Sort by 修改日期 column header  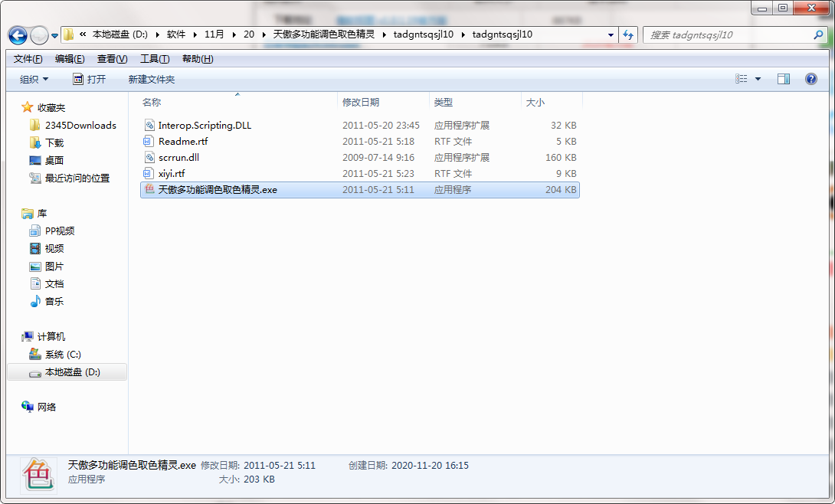pos(384,102)
